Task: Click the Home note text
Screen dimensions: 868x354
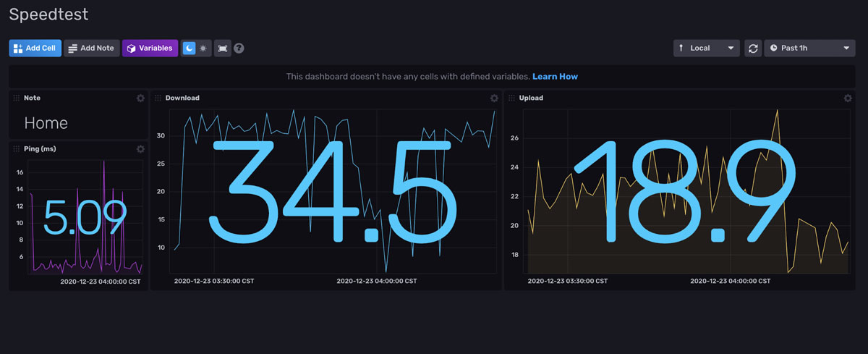Action: 46,123
